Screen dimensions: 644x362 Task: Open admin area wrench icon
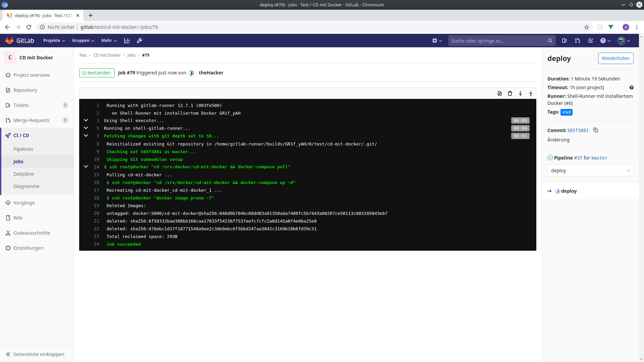coord(140,41)
